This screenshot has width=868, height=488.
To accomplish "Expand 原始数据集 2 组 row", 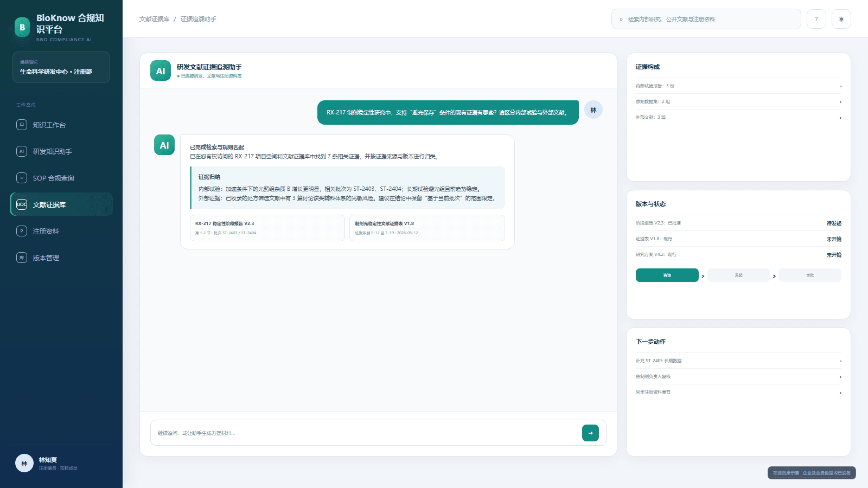I will coord(738,101).
